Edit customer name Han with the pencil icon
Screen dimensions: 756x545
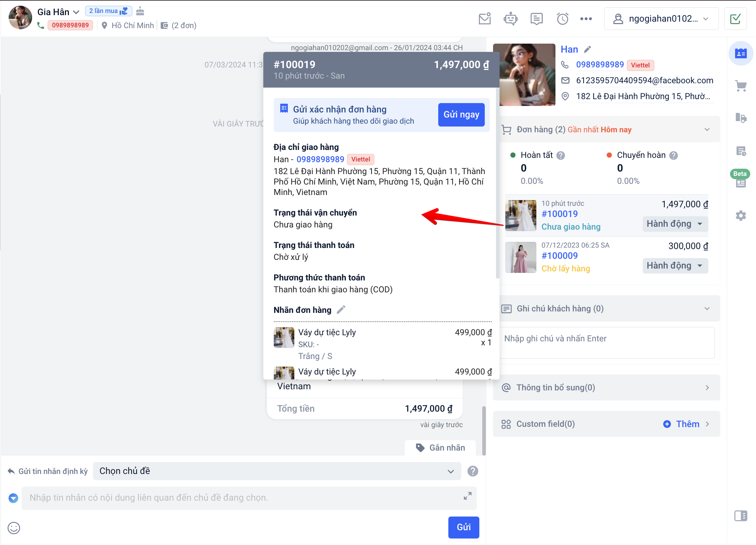pyautogui.click(x=588, y=49)
